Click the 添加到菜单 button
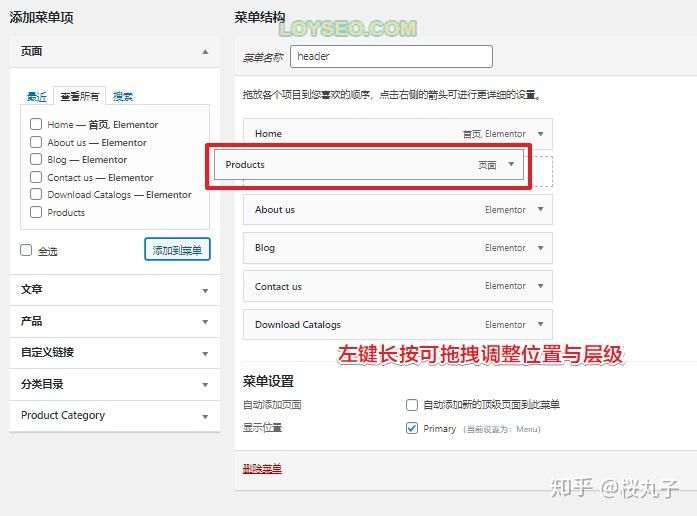This screenshot has height=516, width=697. (177, 250)
